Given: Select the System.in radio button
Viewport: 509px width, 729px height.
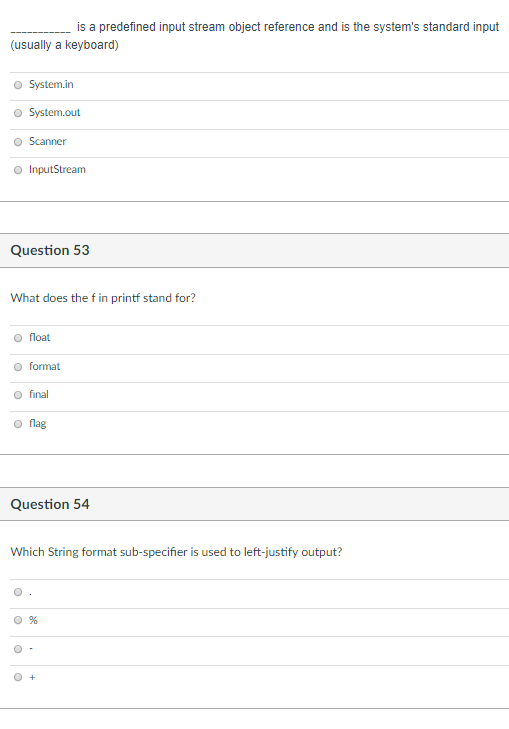Looking at the screenshot, I should pos(18,85).
